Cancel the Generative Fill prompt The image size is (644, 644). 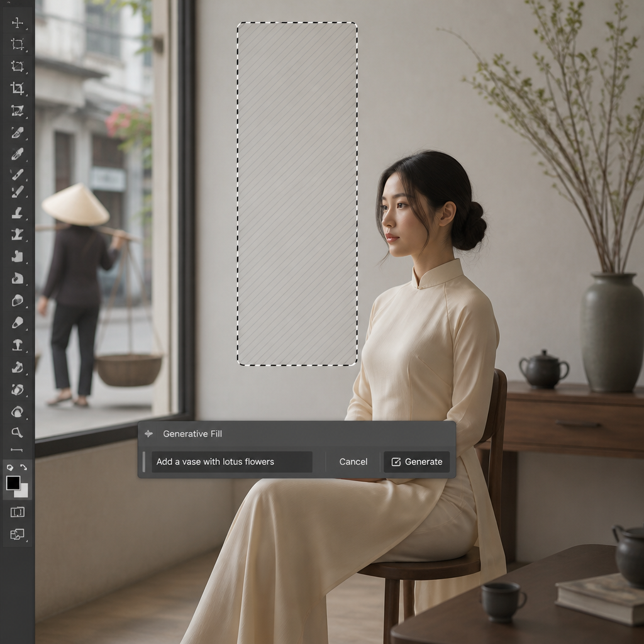(353, 462)
